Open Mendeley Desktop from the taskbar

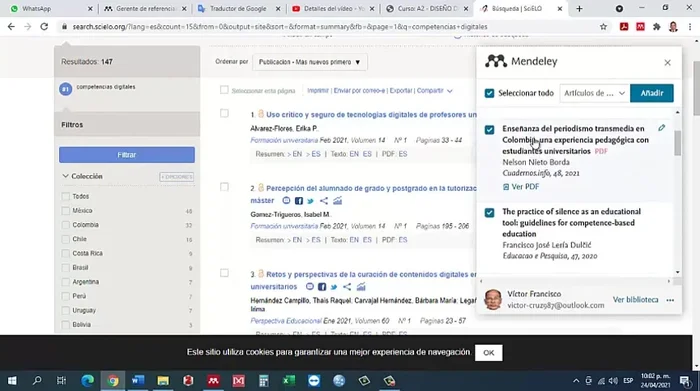213,380
